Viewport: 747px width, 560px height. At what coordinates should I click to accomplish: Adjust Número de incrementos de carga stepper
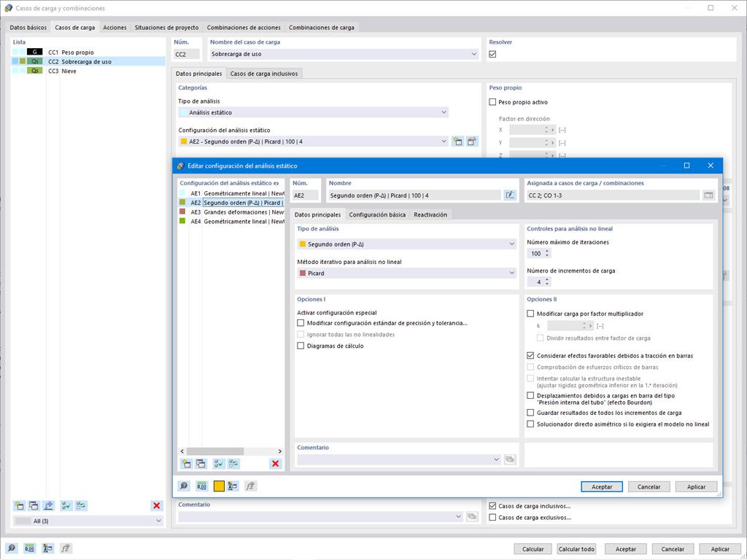coord(547,282)
